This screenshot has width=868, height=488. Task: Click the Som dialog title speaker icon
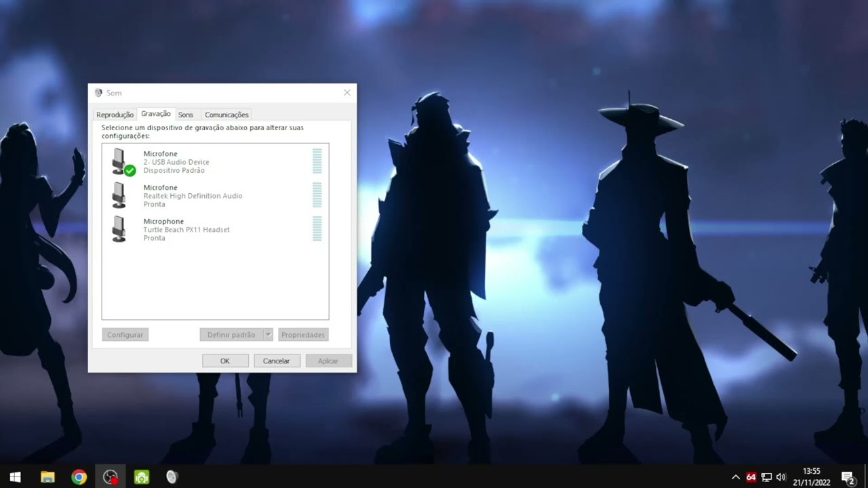[98, 93]
